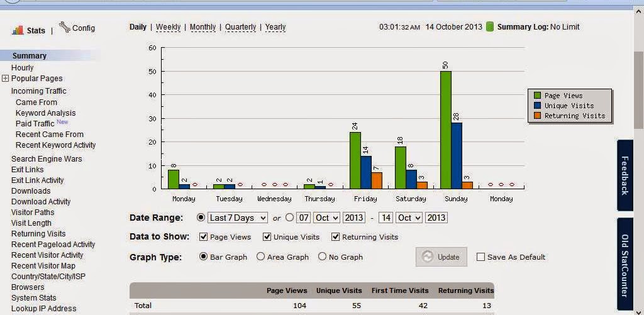
Task: Click the orange Returning Visits legend swatch
Action: [537, 116]
